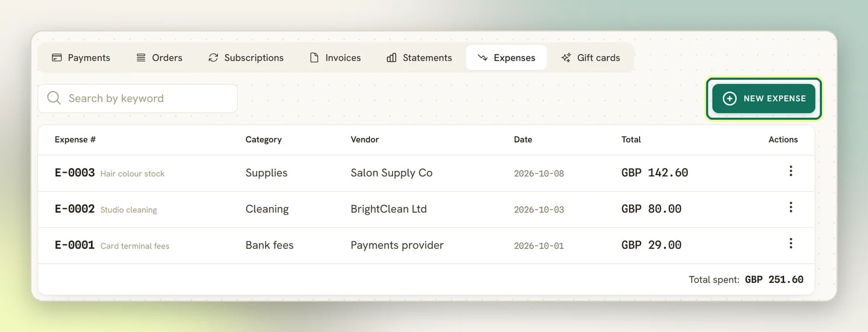Click the Cleaning category cell

267,209
